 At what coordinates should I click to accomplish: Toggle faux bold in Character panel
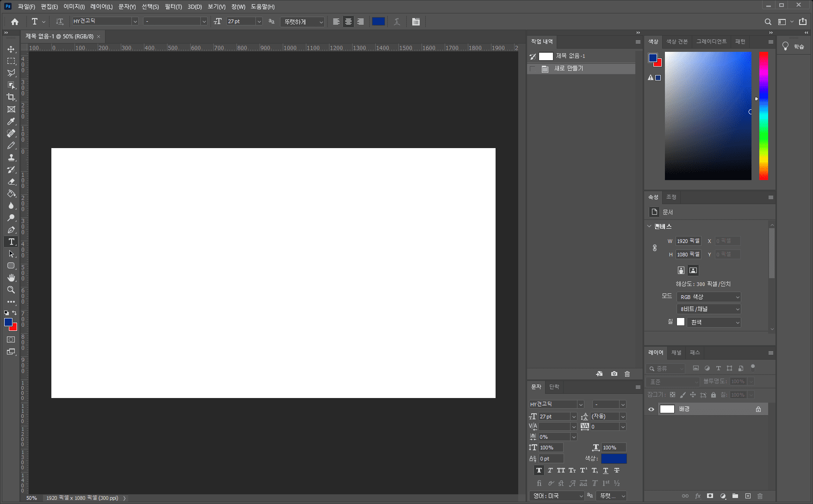[539, 470]
